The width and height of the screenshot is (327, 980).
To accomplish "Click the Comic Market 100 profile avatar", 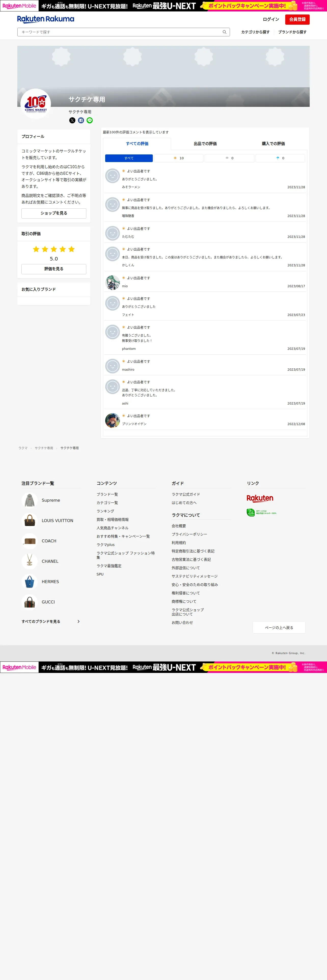I will click(36, 104).
